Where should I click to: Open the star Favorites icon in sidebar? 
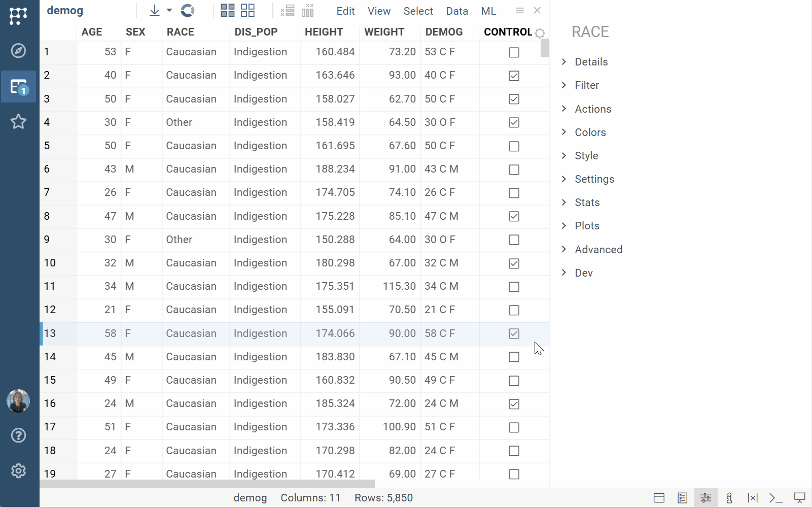pyautogui.click(x=18, y=121)
